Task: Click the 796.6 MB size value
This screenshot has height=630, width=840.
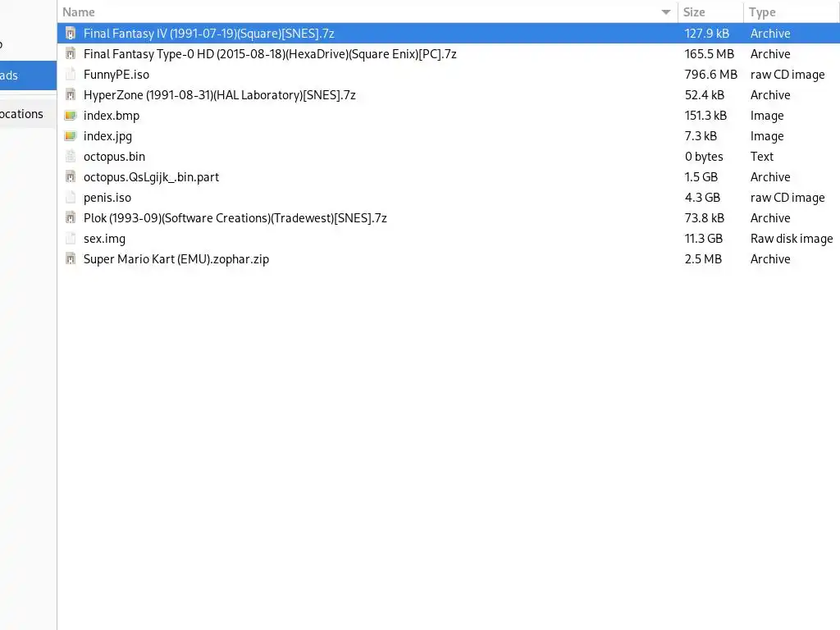Action: [711, 74]
